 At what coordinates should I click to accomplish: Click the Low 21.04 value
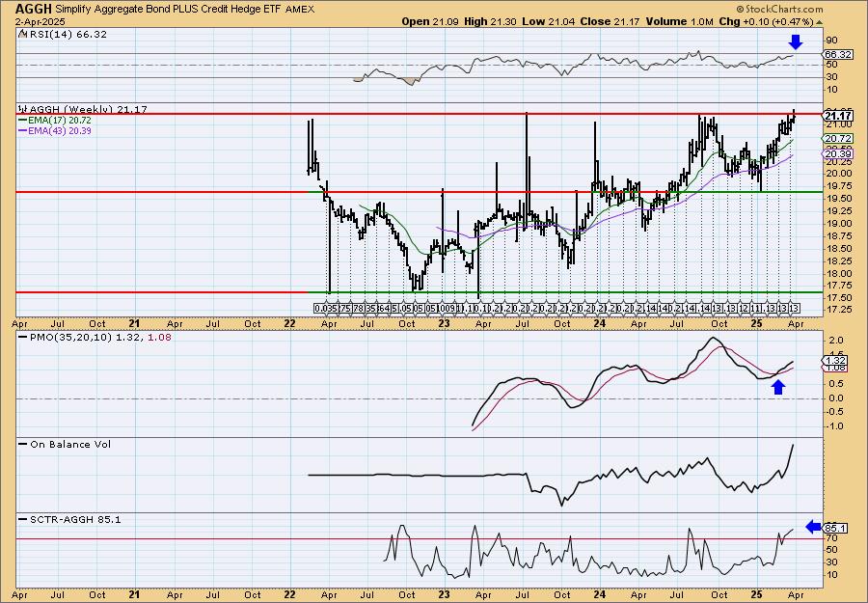pyautogui.click(x=549, y=21)
